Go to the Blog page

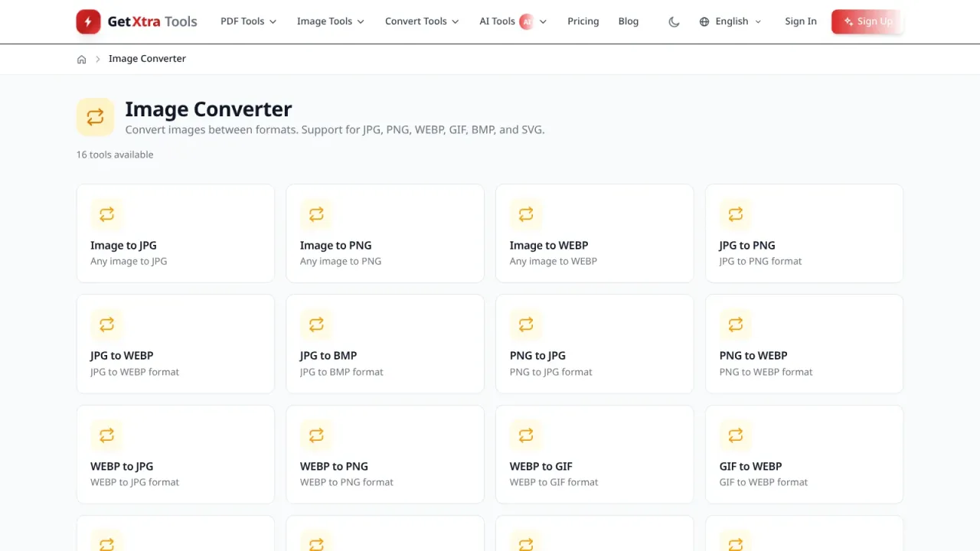click(x=629, y=21)
